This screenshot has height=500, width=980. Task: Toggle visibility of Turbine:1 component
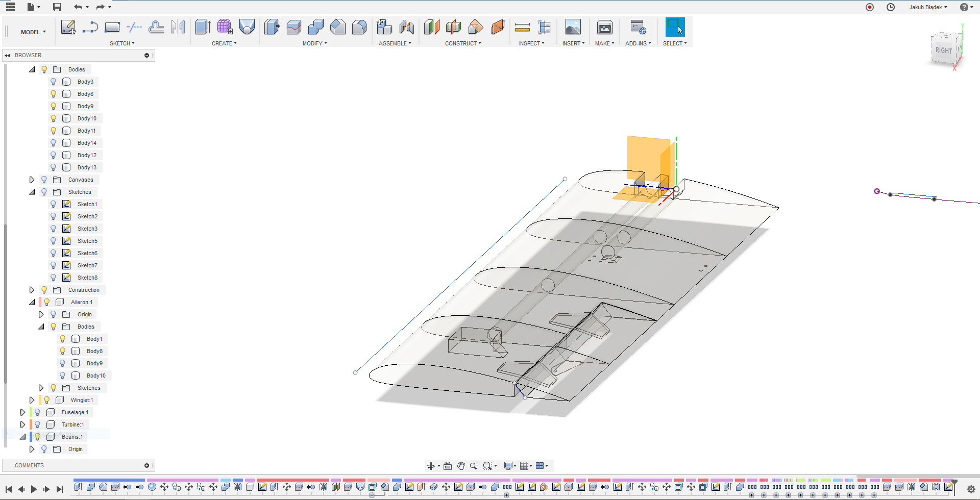tap(37, 424)
